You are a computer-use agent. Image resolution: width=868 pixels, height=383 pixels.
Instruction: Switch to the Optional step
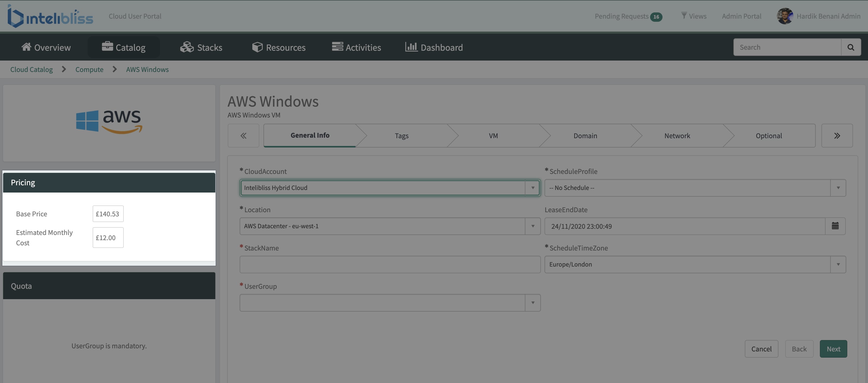click(x=769, y=135)
